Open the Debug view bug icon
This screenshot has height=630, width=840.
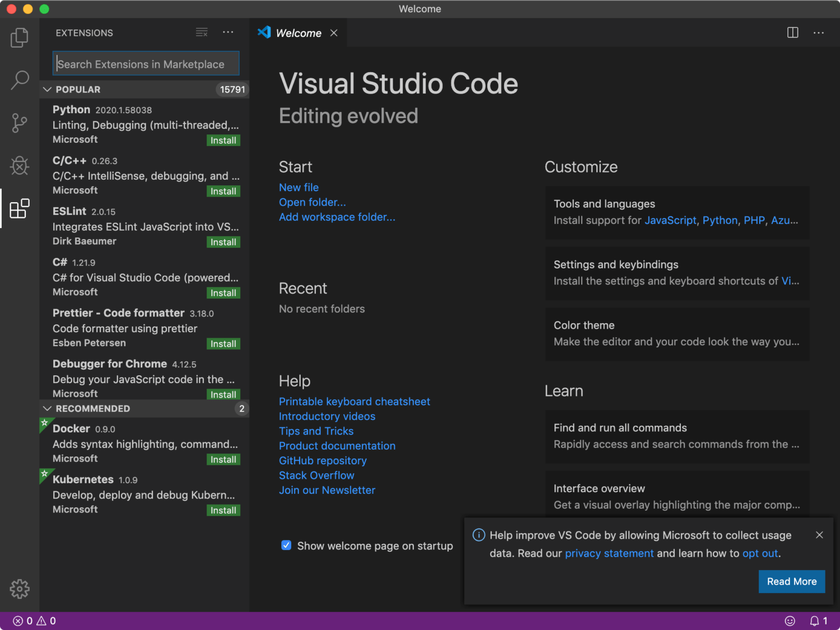(20, 165)
